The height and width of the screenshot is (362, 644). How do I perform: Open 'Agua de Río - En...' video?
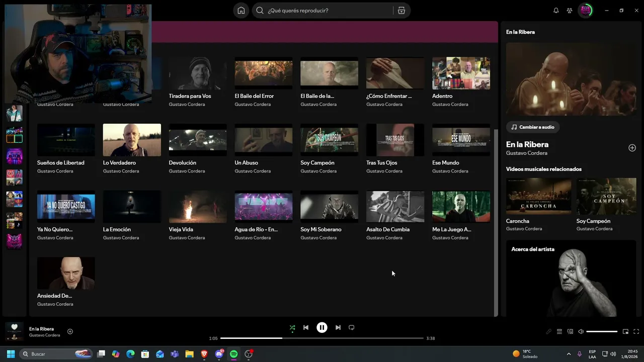[264, 215]
